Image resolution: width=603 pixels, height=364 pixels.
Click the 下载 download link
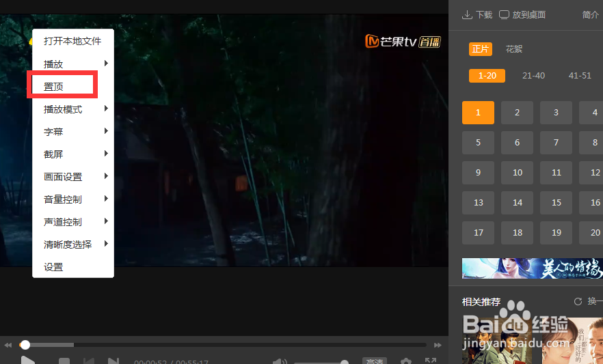pos(484,15)
